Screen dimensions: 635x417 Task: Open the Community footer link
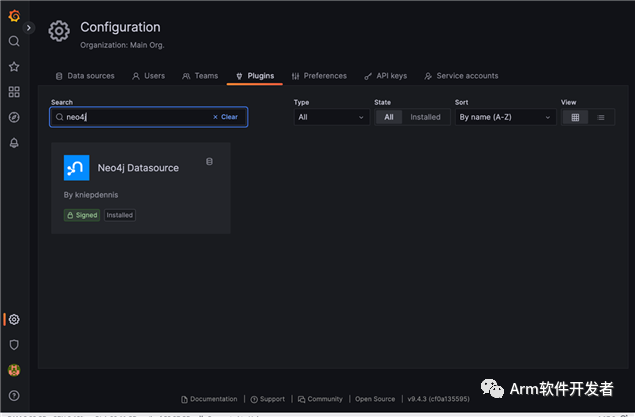(x=320, y=399)
